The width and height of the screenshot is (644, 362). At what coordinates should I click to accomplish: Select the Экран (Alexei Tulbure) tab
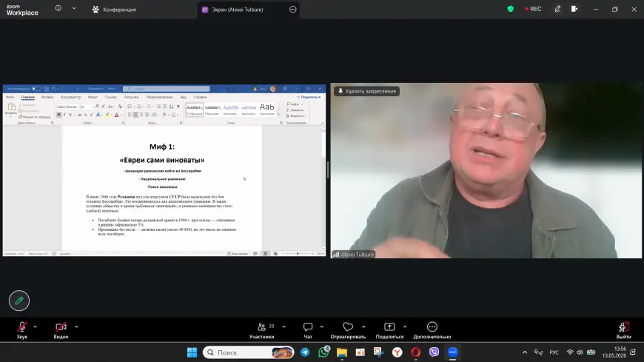coord(238,10)
